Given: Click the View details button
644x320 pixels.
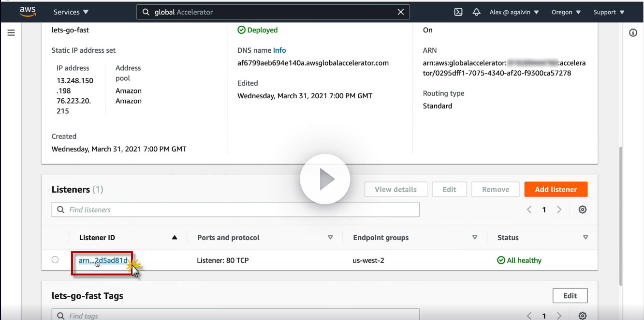Looking at the screenshot, I should tap(395, 189).
